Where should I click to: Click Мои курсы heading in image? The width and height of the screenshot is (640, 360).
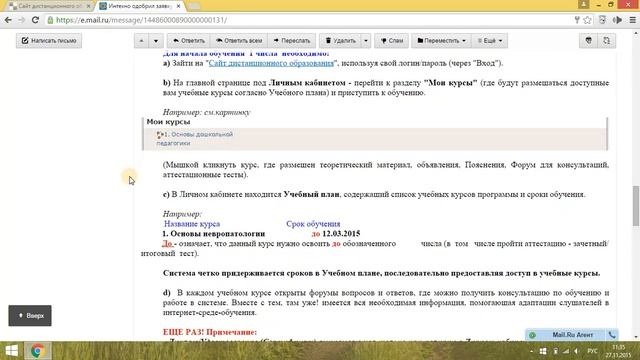(x=168, y=122)
